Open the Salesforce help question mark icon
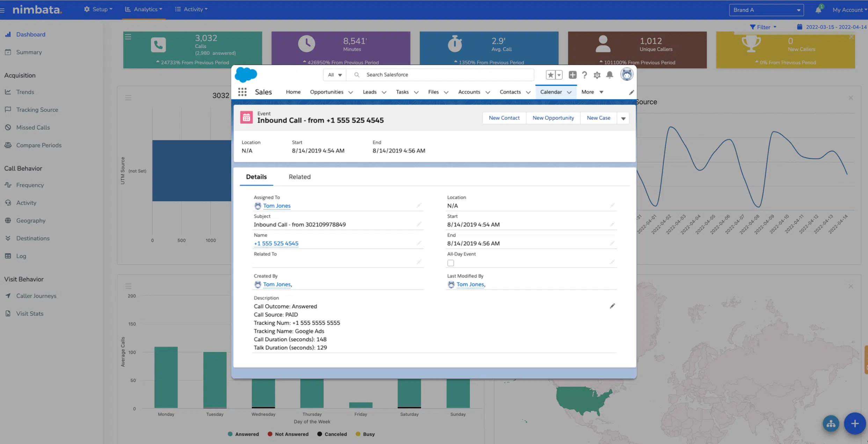Image resolution: width=868 pixels, height=444 pixels. coord(584,75)
